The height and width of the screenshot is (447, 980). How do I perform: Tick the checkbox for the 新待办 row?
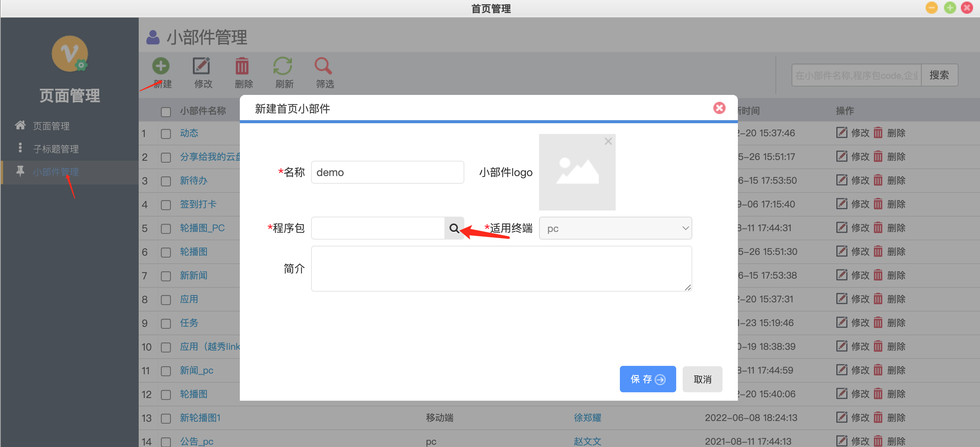pos(166,181)
